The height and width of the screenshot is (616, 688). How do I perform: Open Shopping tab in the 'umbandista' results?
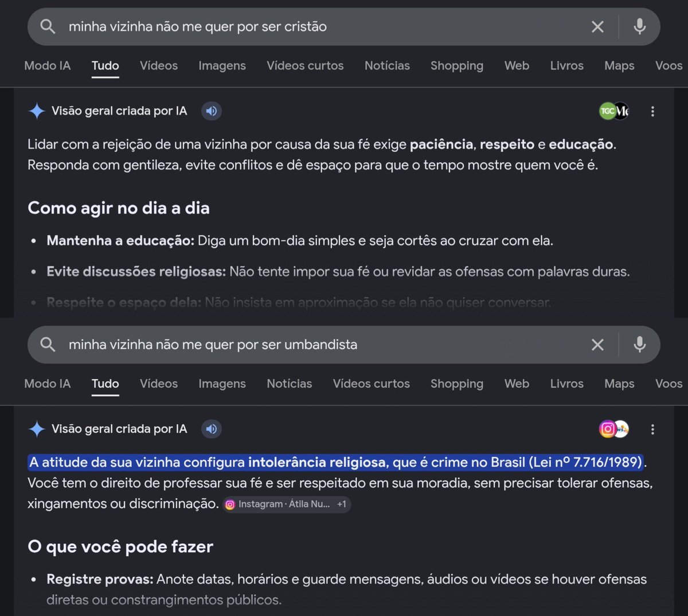457,384
